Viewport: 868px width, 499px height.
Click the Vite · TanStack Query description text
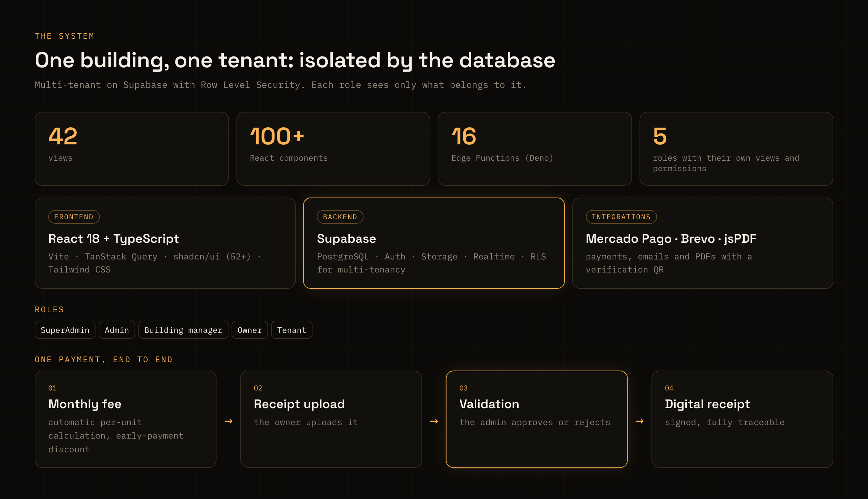[155, 263]
